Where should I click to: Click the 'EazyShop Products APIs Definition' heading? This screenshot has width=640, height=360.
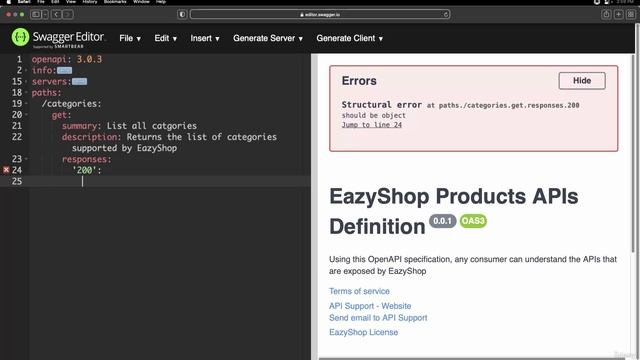pos(453,211)
